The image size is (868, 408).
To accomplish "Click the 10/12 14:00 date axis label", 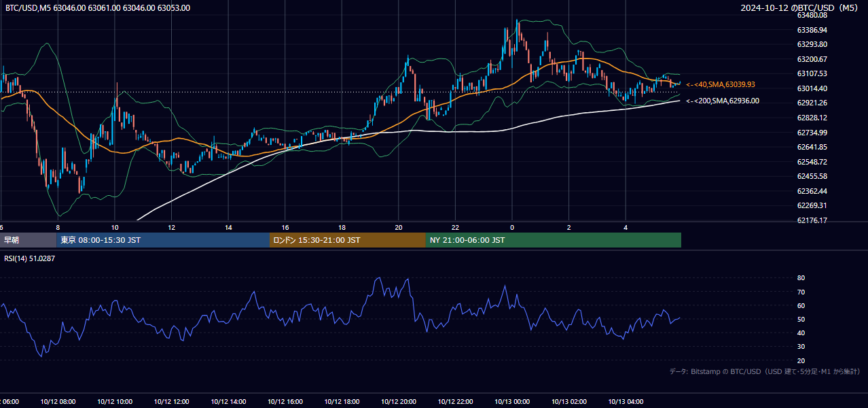I will point(228,402).
